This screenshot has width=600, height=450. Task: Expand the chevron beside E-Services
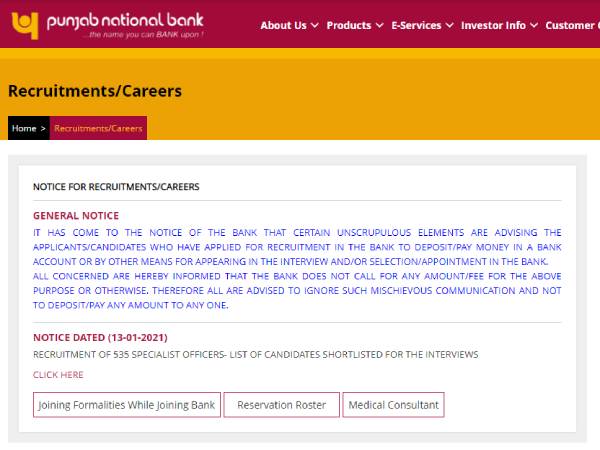click(x=449, y=25)
